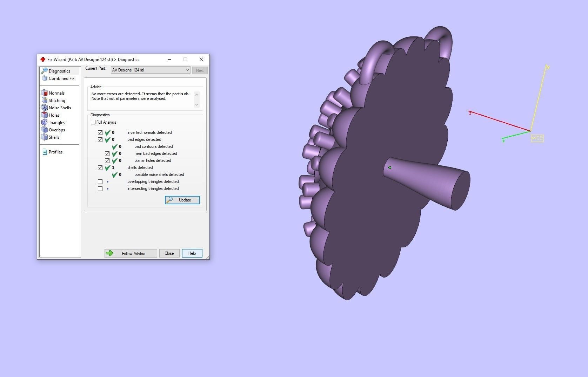Click the Normals cube icon
Screen dimensions: 588x377
[x=44, y=93]
